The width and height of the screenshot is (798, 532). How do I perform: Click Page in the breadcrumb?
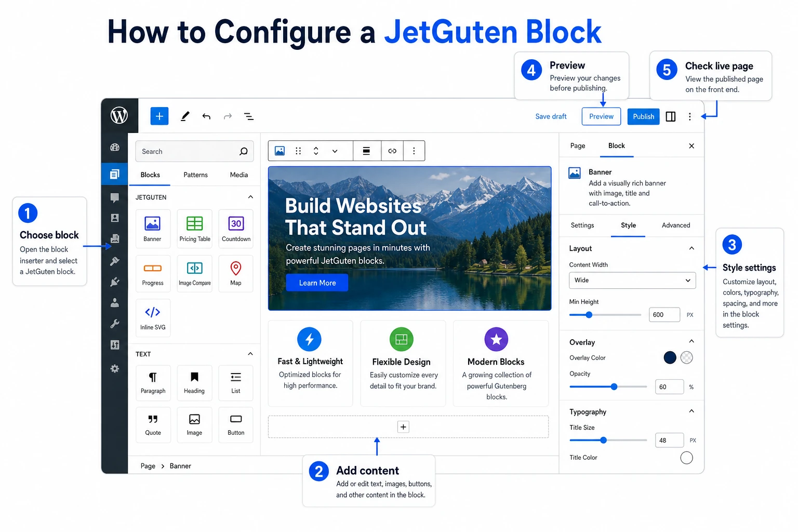point(148,466)
